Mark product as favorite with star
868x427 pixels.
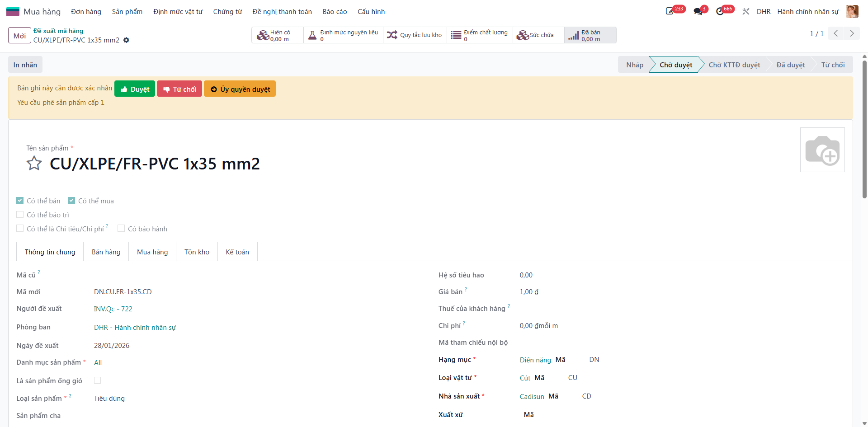[34, 163]
